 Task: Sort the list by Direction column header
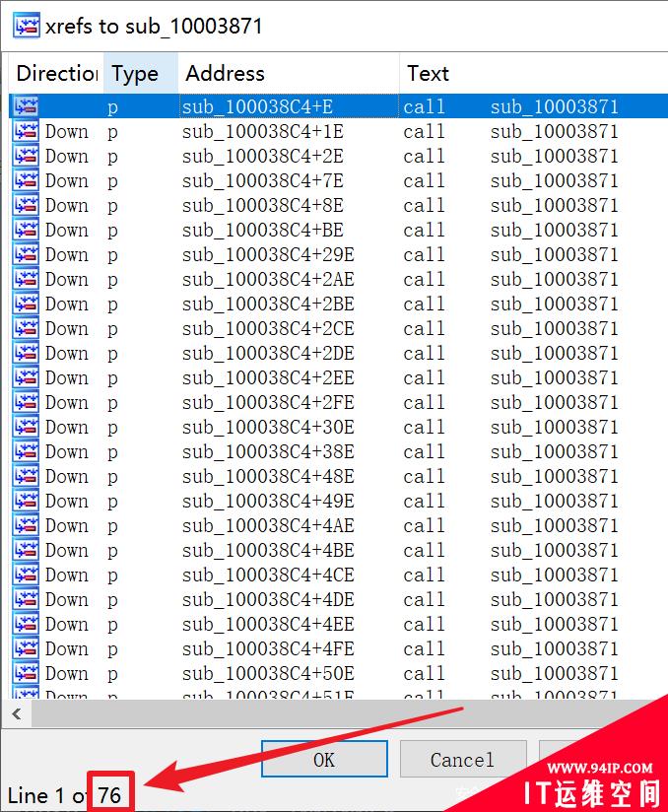tap(55, 74)
